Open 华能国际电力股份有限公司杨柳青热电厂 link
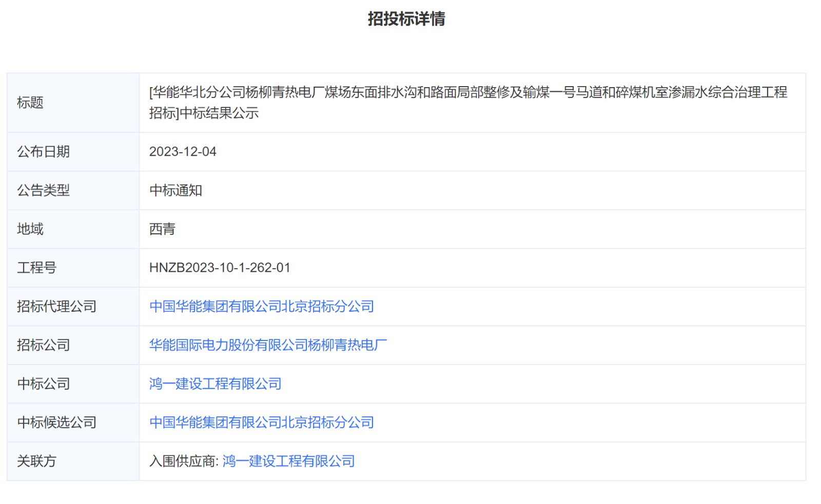The height and width of the screenshot is (504, 821). tap(268, 345)
